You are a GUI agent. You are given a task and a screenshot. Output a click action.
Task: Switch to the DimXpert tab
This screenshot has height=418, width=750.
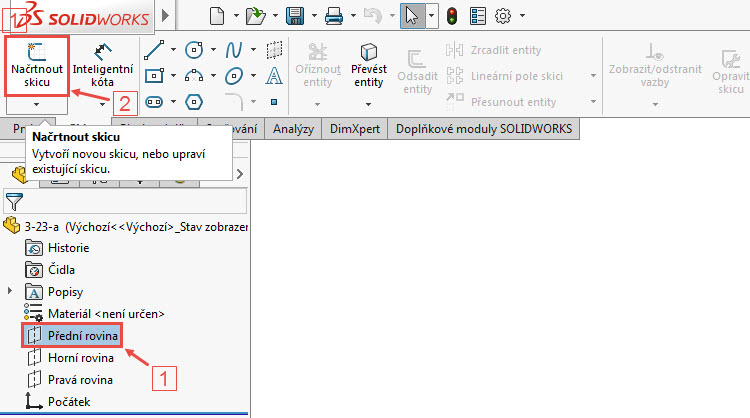(355, 129)
